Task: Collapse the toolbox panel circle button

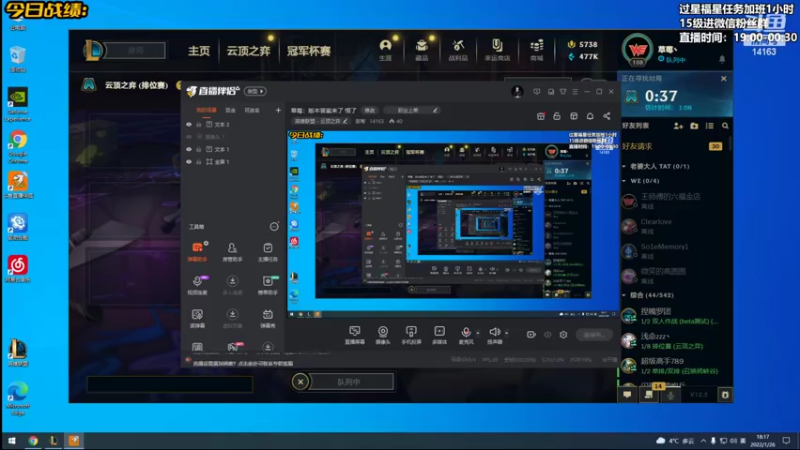Action: coord(274,227)
